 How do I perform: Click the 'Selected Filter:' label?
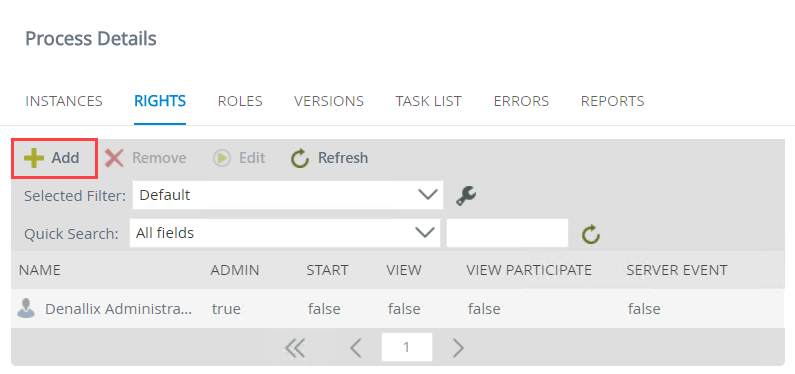coord(75,196)
